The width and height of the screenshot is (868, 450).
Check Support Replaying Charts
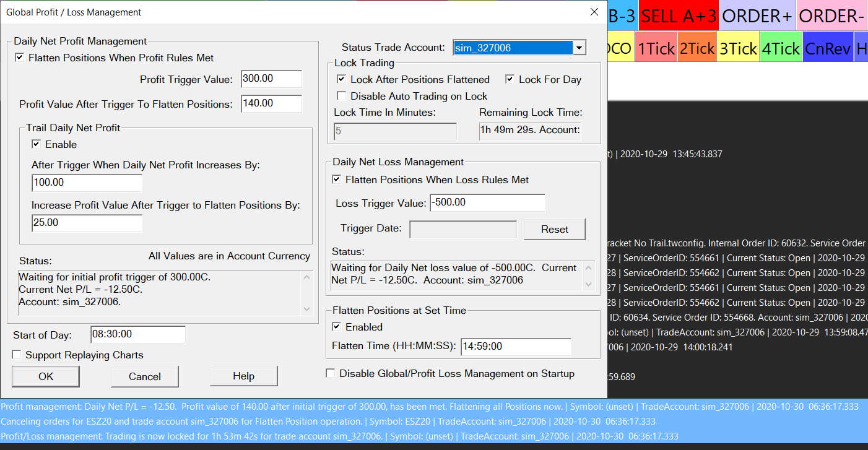point(16,355)
